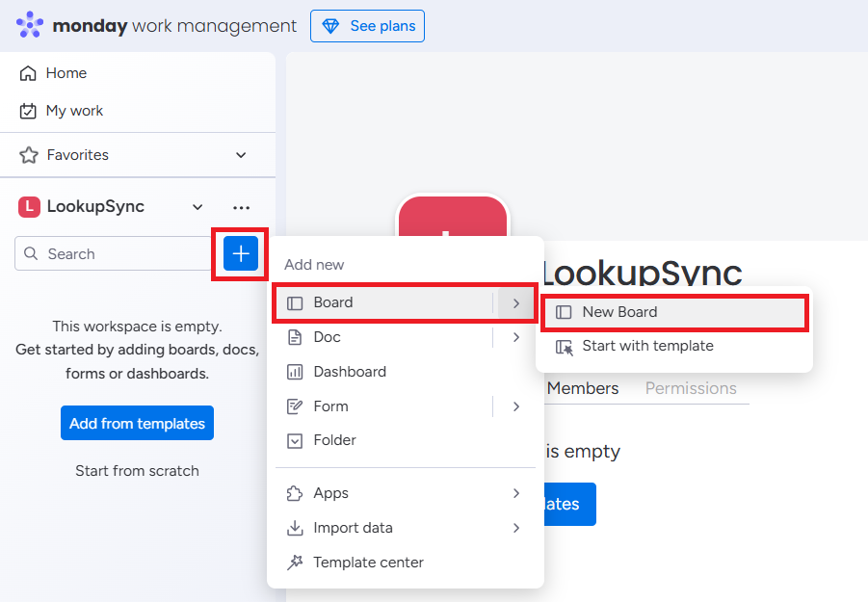Expand the Apps submenu arrow

pos(516,493)
